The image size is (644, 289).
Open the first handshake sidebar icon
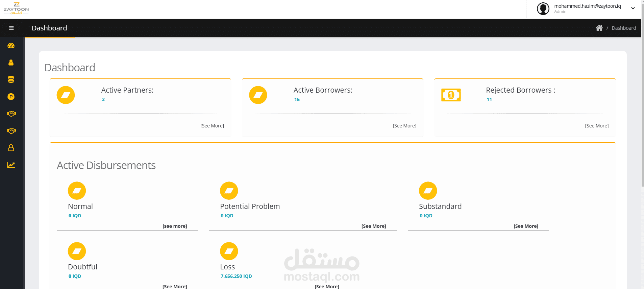tap(11, 114)
